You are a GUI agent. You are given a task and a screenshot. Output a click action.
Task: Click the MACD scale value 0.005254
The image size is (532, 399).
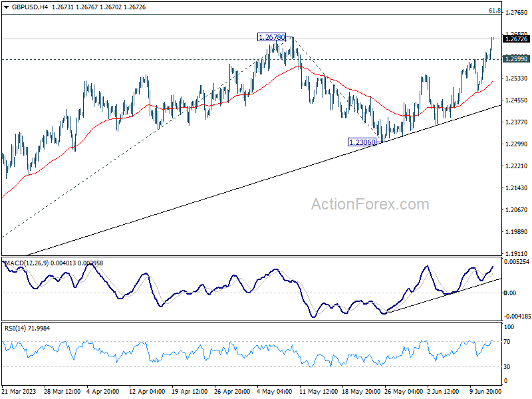517,262
